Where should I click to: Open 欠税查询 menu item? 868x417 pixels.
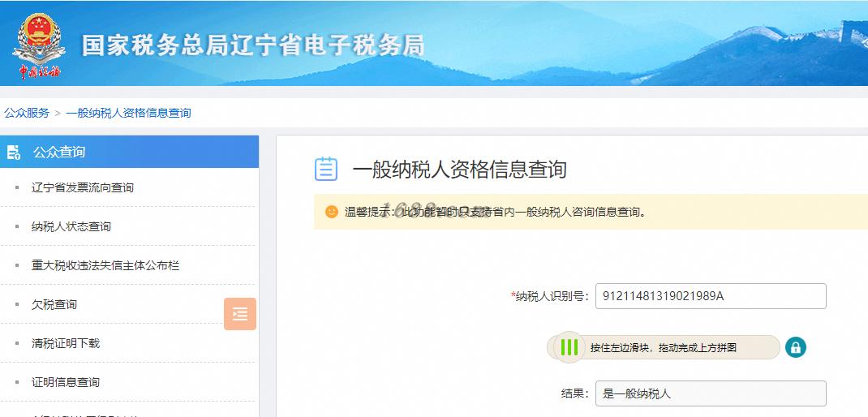[x=54, y=304]
